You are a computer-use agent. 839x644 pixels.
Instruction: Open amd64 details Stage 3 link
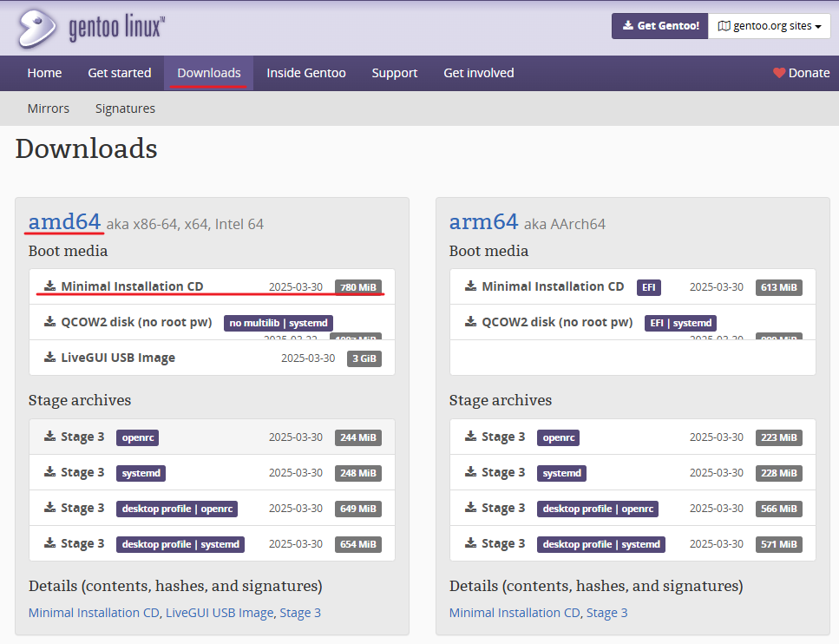pos(300,613)
